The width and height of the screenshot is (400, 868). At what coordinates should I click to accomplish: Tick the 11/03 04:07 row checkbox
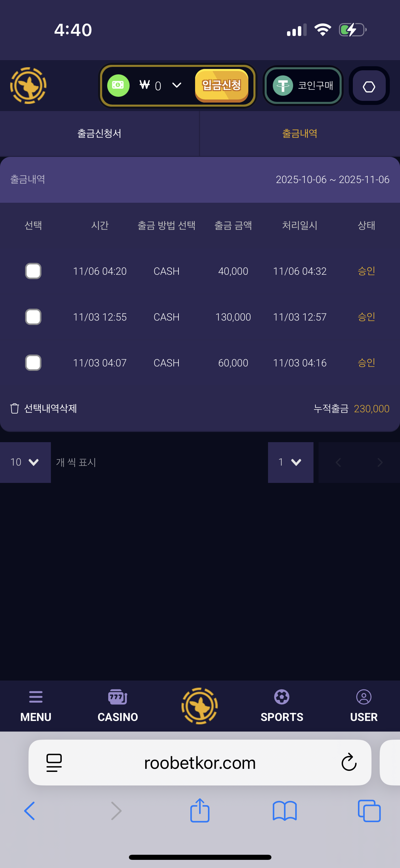[x=33, y=363]
